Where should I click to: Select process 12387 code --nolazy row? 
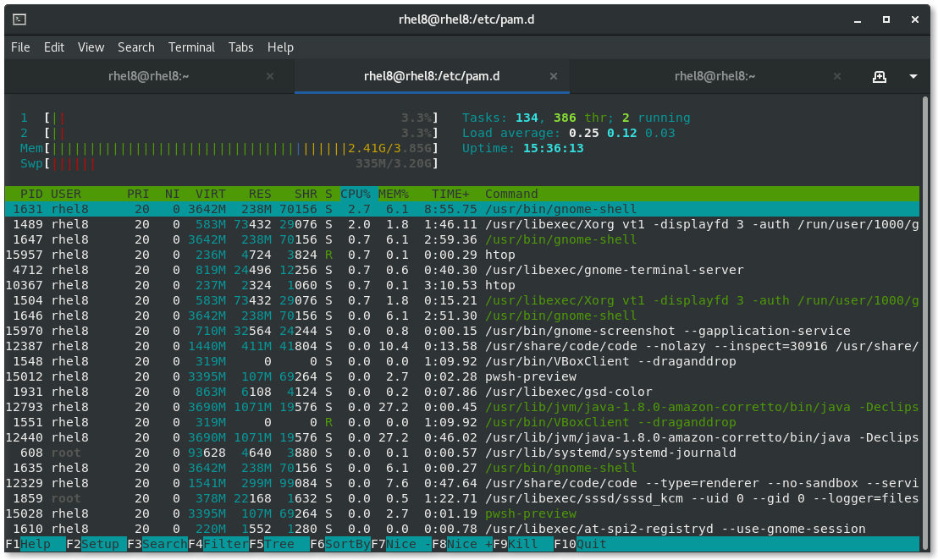click(462, 346)
